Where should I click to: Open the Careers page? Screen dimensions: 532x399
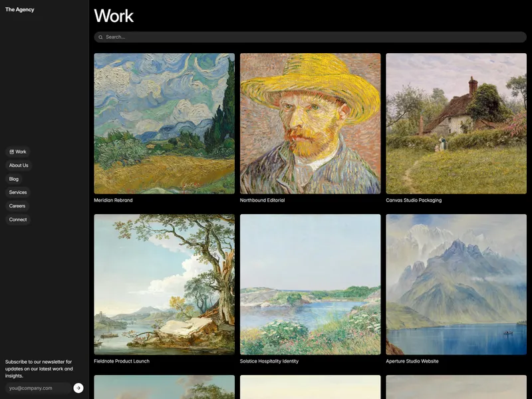pos(17,206)
